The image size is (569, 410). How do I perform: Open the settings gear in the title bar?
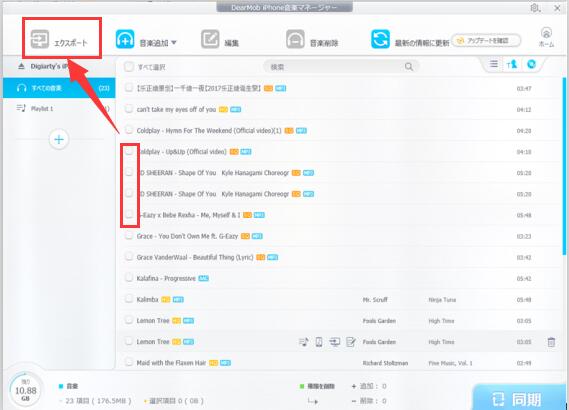coord(535,8)
